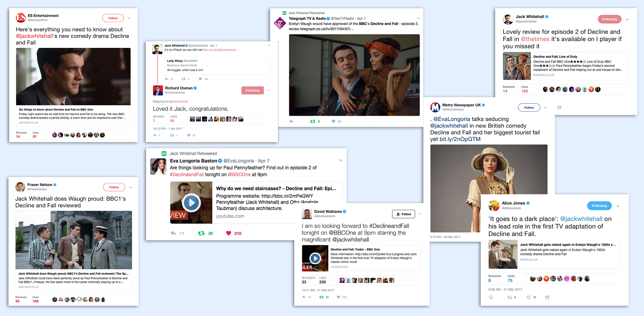Click @jackwhitehall mention in Alice Jones tweet
This screenshot has height=316, width=644.
pos(581,219)
